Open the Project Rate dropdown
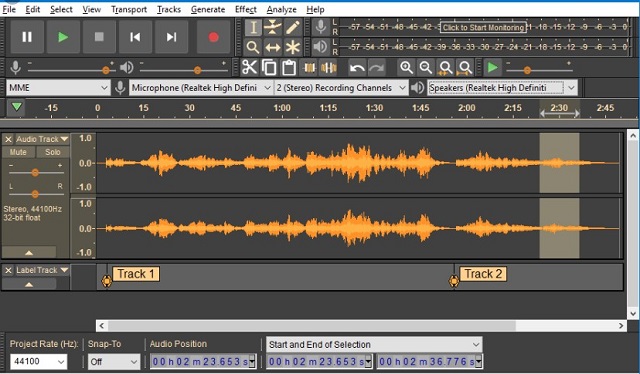This screenshot has width=640, height=374. [38, 361]
